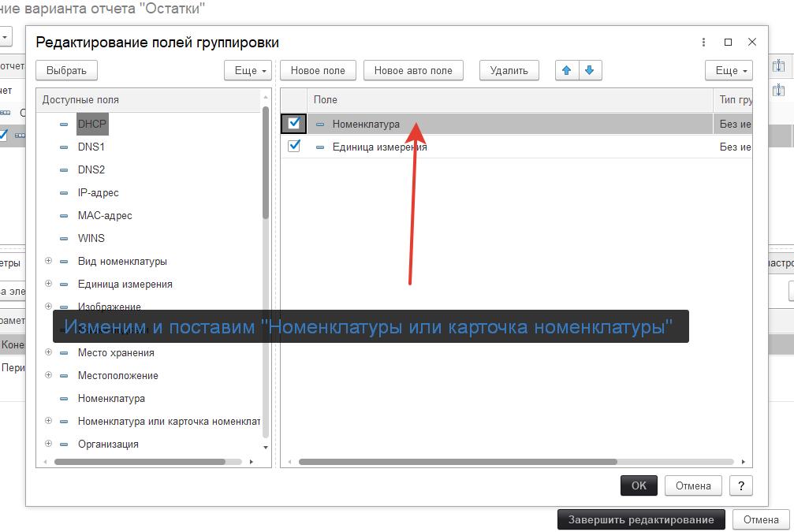Viewport: 794px width, 532px height.
Task: Toggle the Единица измерения field checkbox
Action: click(x=294, y=147)
